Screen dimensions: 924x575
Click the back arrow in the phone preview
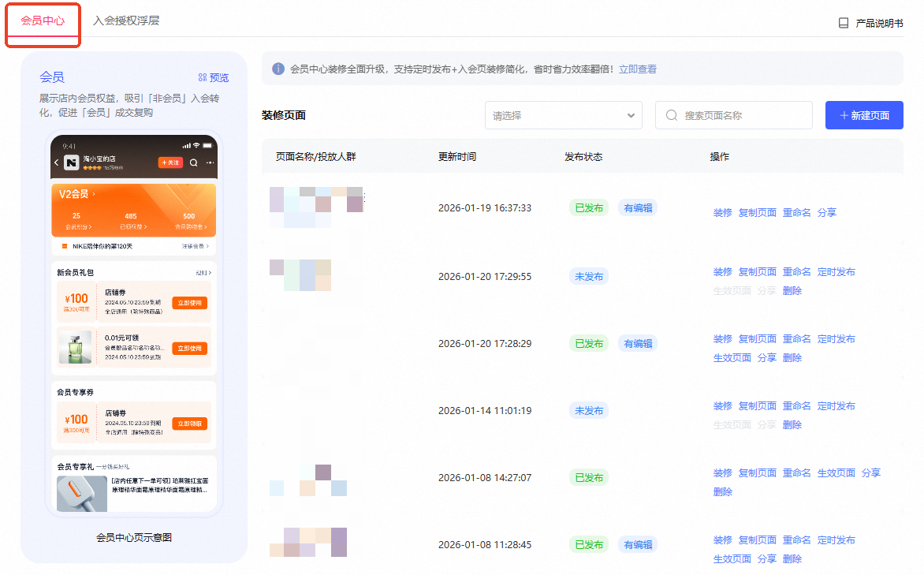click(x=57, y=162)
